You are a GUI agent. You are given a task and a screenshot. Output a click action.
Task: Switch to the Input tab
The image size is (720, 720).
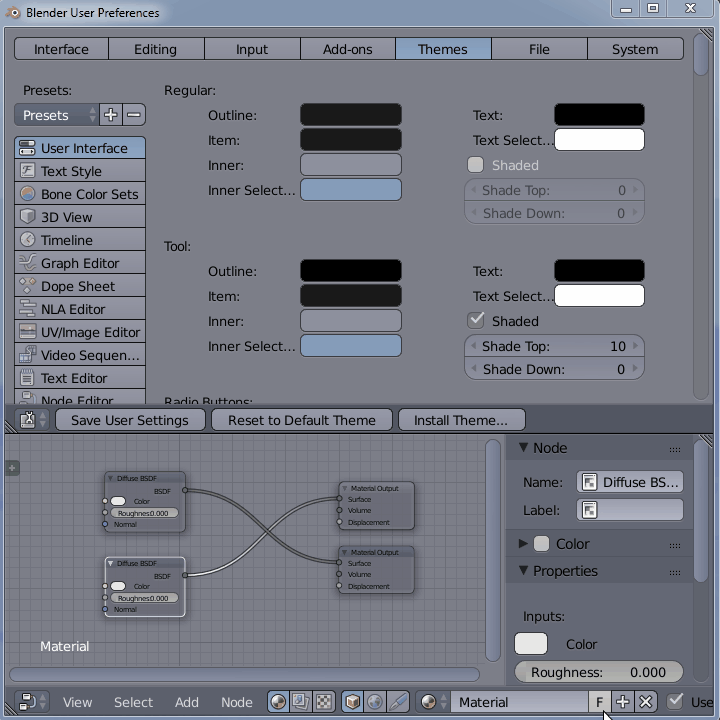[x=252, y=49]
